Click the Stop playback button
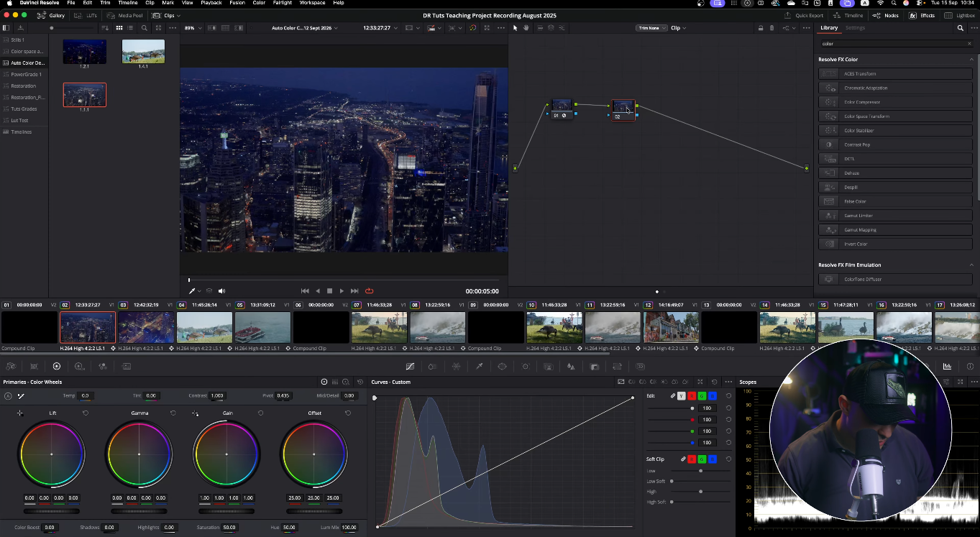 (329, 290)
